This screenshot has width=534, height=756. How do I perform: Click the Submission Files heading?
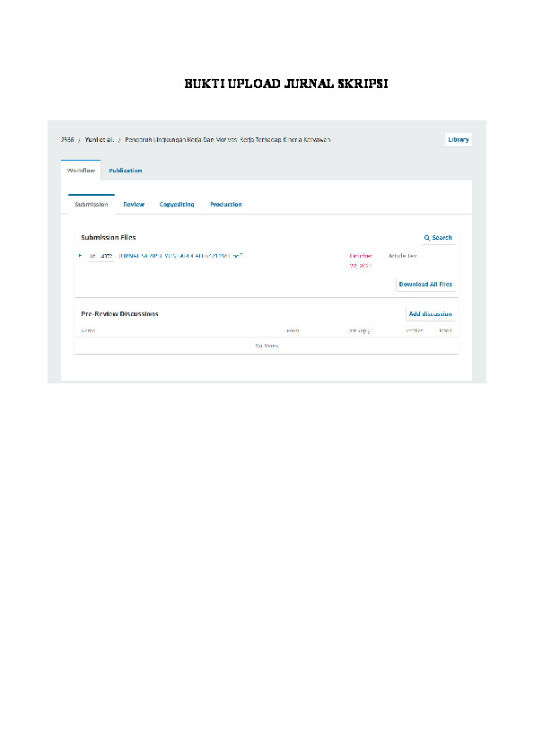pos(109,237)
